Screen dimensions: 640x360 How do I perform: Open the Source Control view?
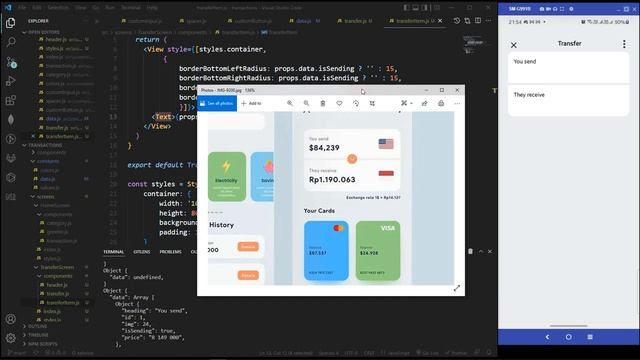click(11, 62)
